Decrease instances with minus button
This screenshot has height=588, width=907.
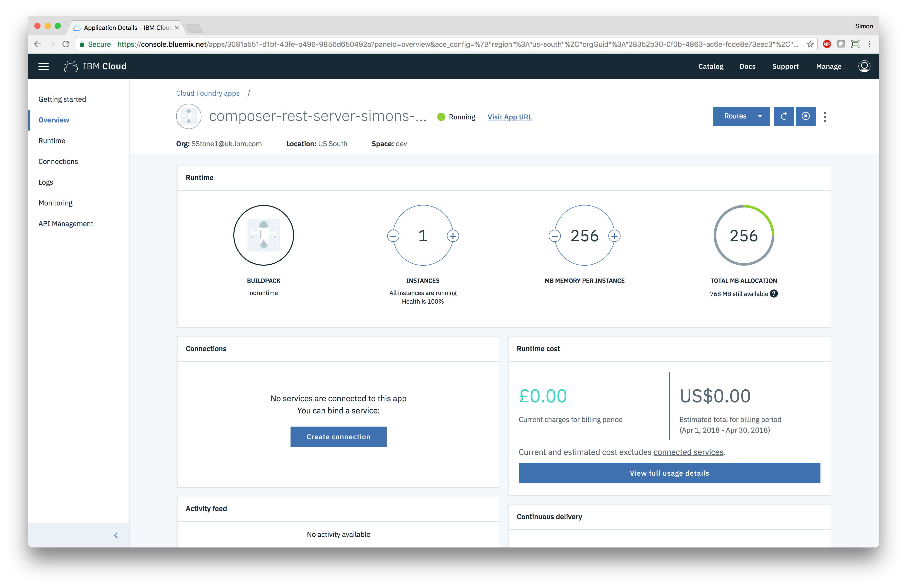tap(393, 236)
